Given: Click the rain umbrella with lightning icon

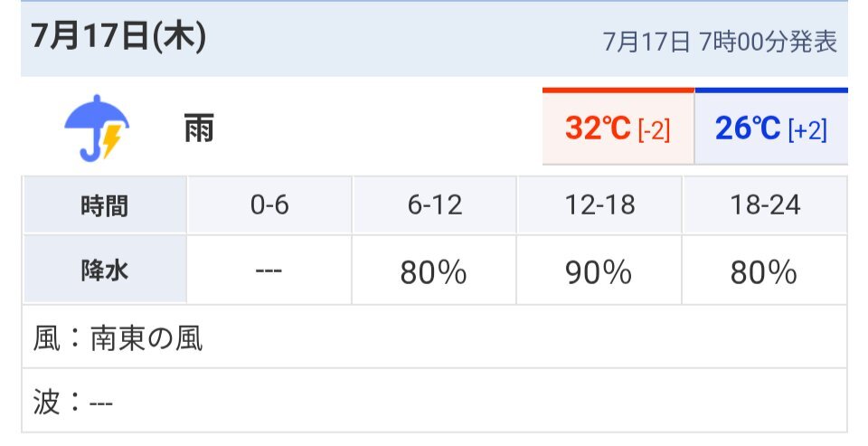Looking at the screenshot, I should 97,128.
